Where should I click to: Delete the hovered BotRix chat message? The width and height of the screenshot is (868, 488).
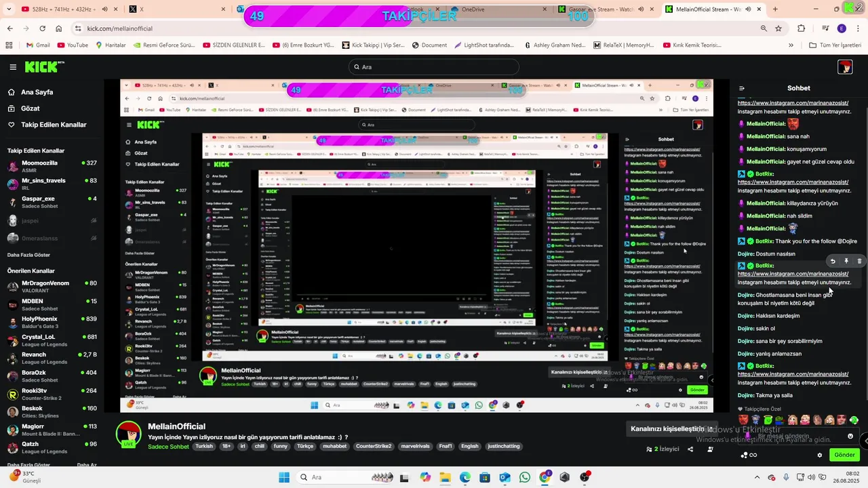[x=859, y=261]
